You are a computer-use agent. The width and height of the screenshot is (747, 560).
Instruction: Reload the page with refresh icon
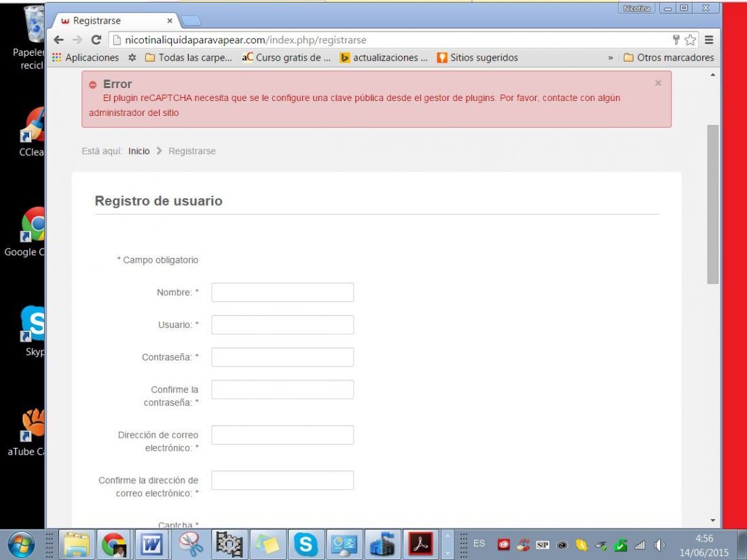96,40
